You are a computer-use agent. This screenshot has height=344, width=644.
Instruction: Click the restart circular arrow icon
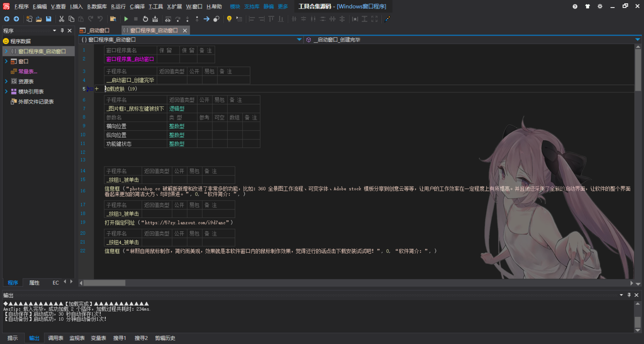click(x=145, y=19)
